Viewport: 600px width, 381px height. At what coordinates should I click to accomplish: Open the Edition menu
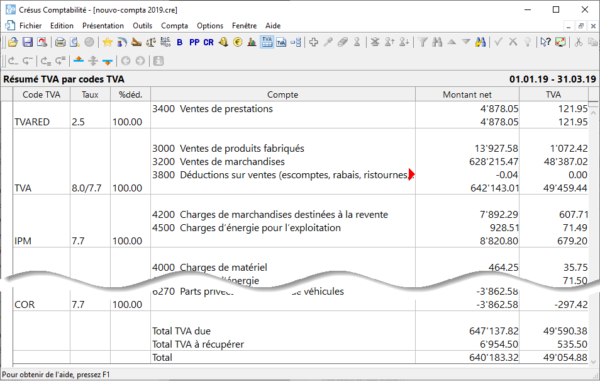62,26
